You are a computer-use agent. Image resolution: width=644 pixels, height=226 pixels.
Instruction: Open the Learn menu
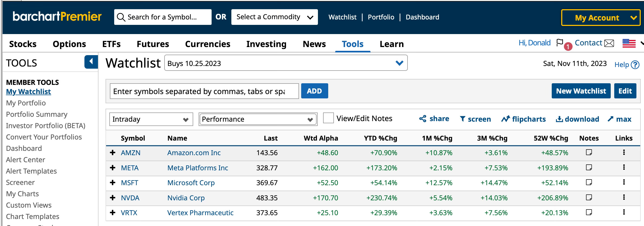pos(392,44)
